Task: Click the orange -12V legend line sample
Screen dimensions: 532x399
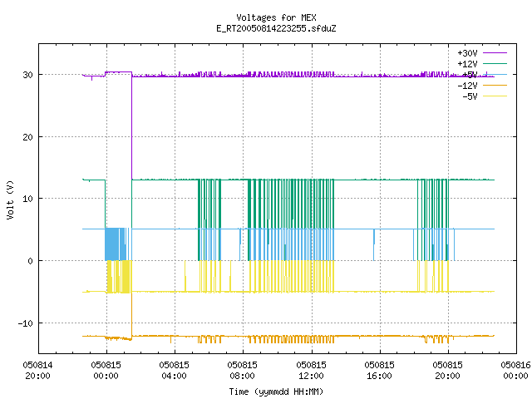Action: click(495, 85)
